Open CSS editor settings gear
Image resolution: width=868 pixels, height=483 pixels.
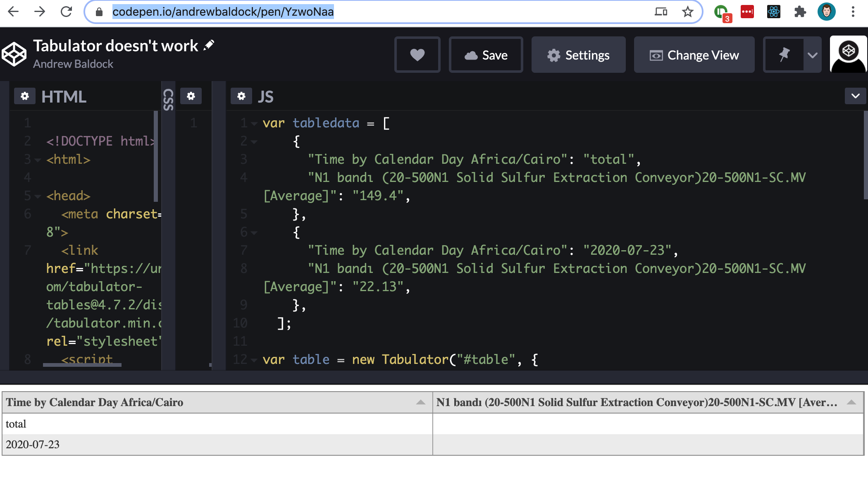tap(191, 96)
